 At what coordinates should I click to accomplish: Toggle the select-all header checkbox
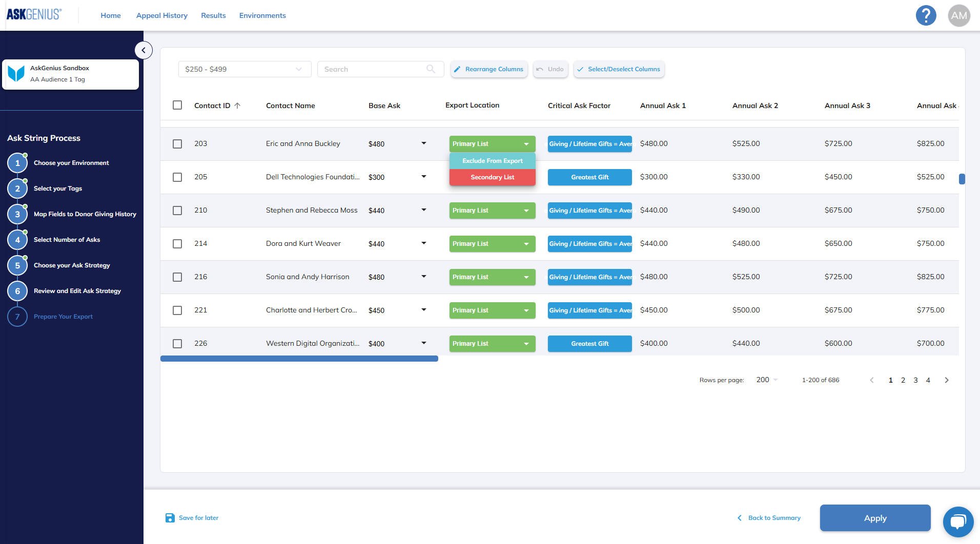[177, 105]
